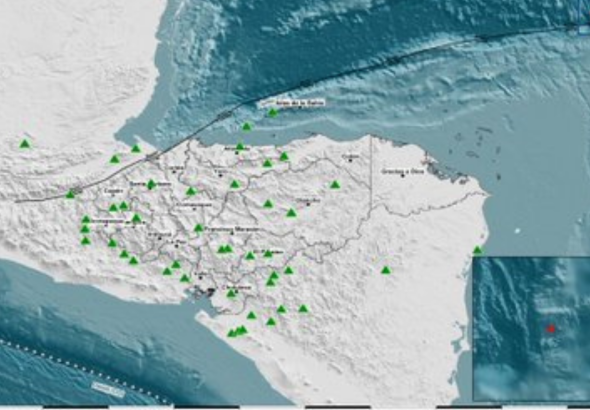This screenshot has width=590, height=410.
Task: Open the inset overview map at lower right
Action: point(531,329)
